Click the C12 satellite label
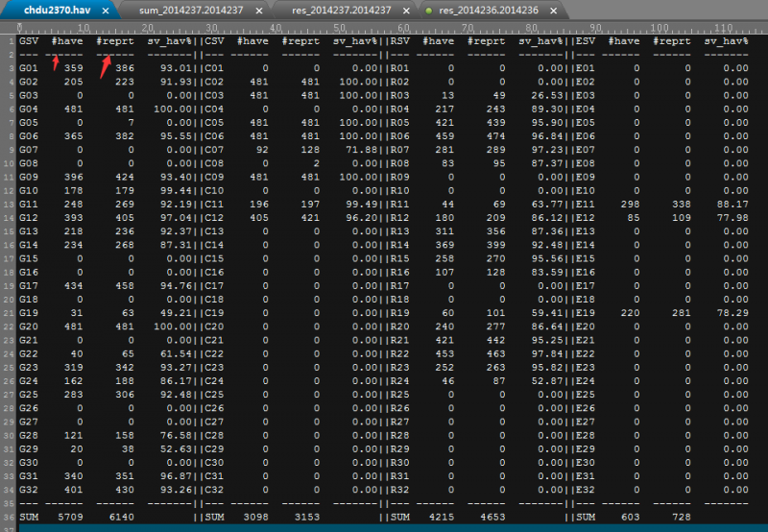 coord(214,217)
